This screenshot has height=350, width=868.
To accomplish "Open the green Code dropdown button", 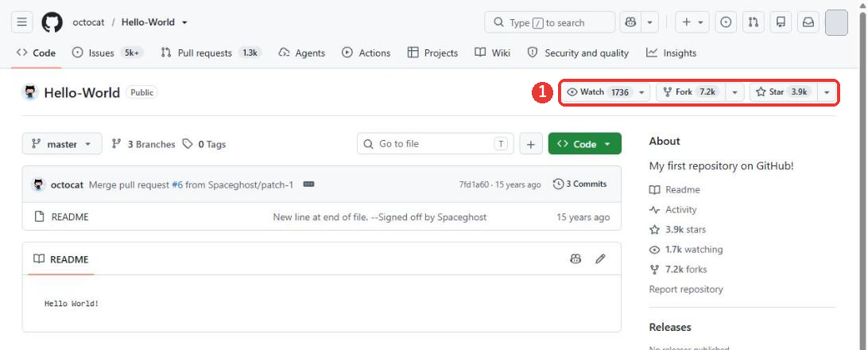I will tap(584, 144).
